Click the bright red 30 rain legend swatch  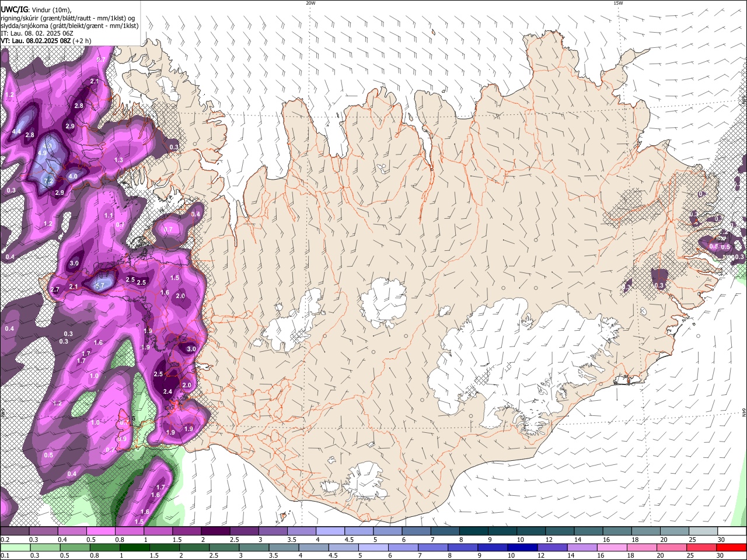click(732, 548)
